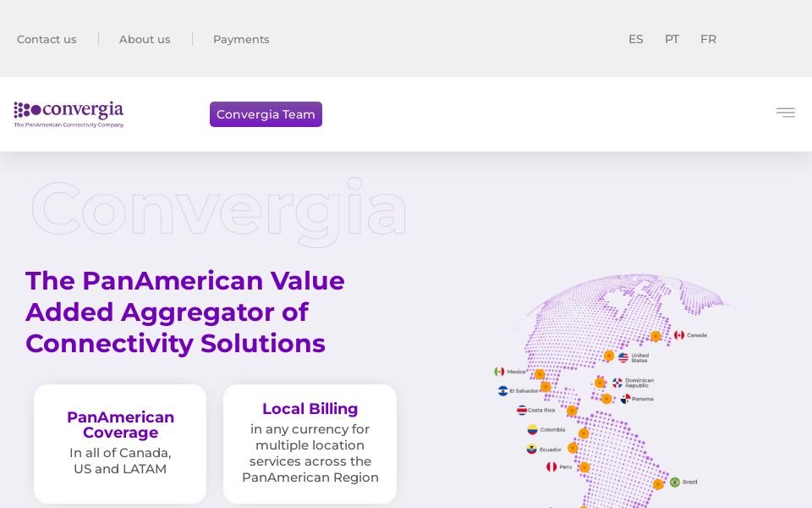Select the Peru flag on the map

pyautogui.click(x=551, y=466)
